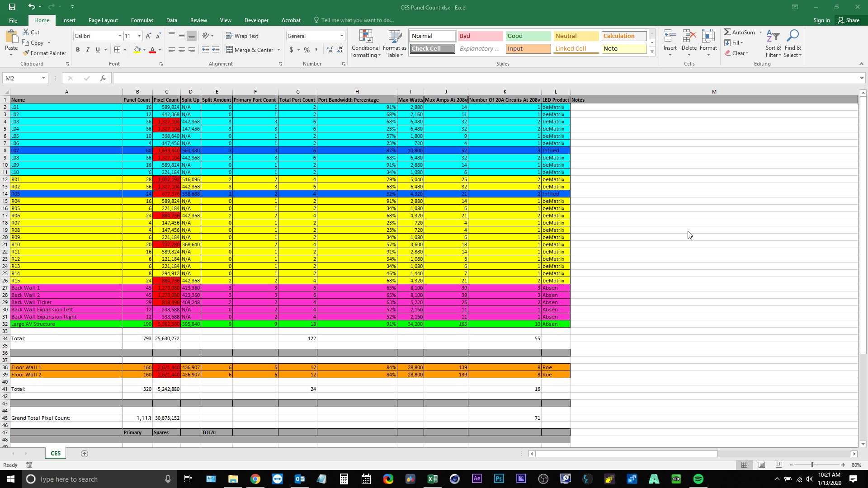Click the Cut scissors command
This screenshot has height=488, width=868.
click(31, 32)
